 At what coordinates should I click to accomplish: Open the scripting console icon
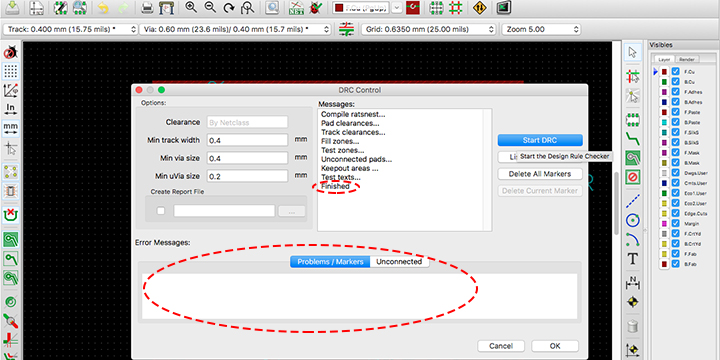(x=504, y=7)
